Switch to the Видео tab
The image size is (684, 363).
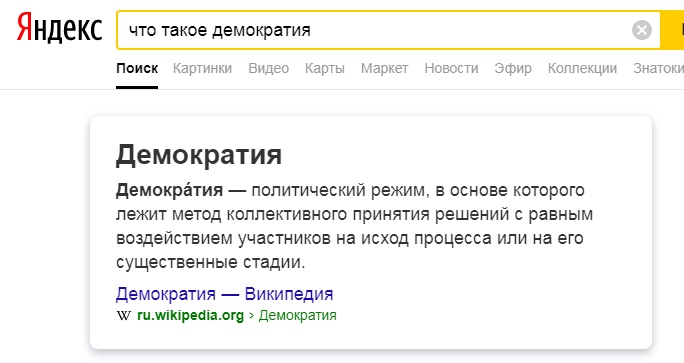[x=269, y=68]
